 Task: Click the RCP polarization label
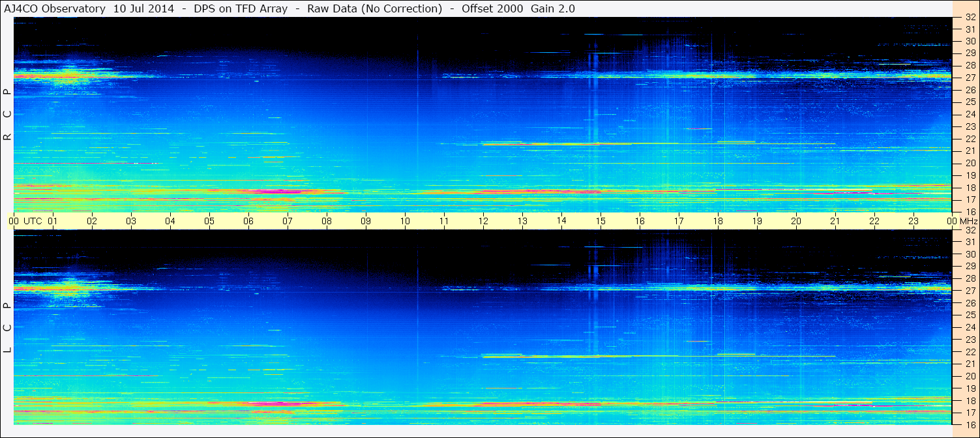pyautogui.click(x=7, y=115)
